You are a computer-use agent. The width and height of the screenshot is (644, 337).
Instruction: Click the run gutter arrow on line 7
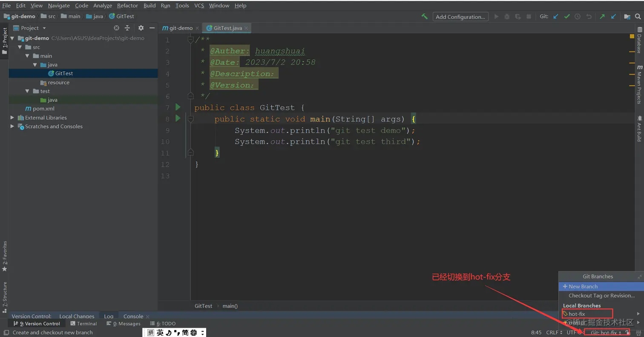tap(178, 107)
